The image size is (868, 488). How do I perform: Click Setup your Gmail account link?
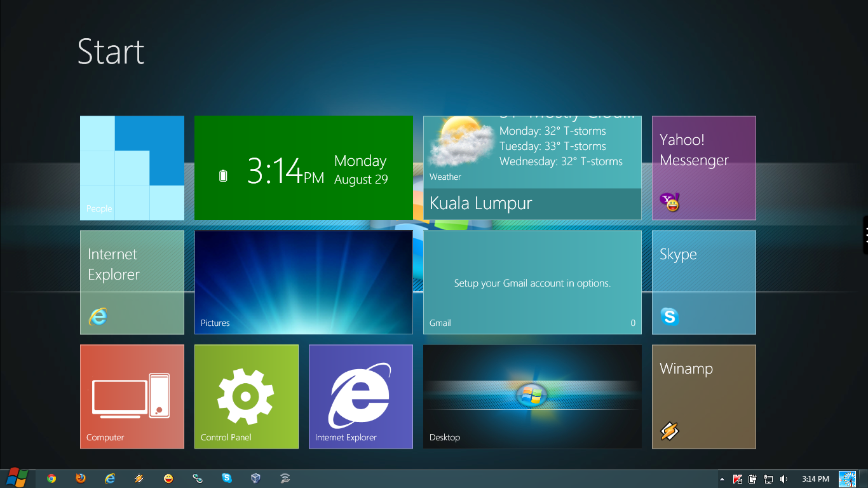(x=532, y=282)
